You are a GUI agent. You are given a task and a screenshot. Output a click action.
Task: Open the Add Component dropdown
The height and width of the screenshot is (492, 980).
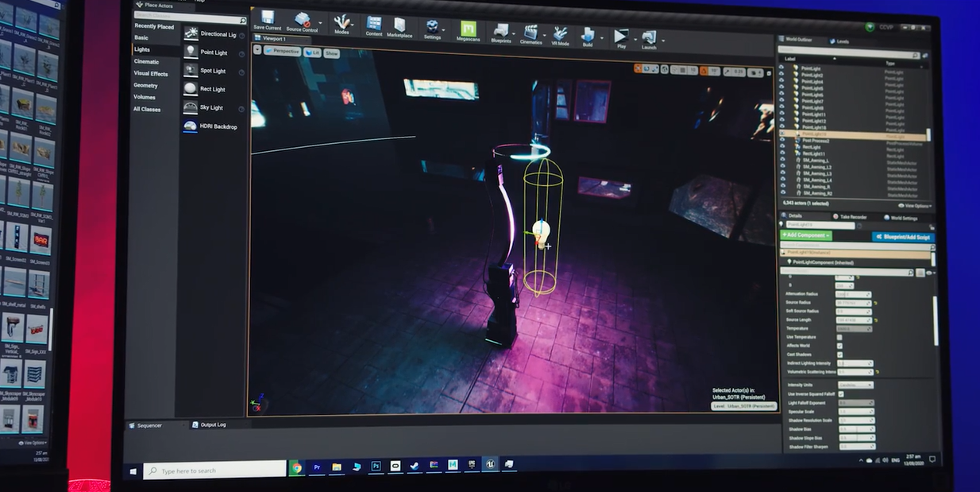point(806,235)
